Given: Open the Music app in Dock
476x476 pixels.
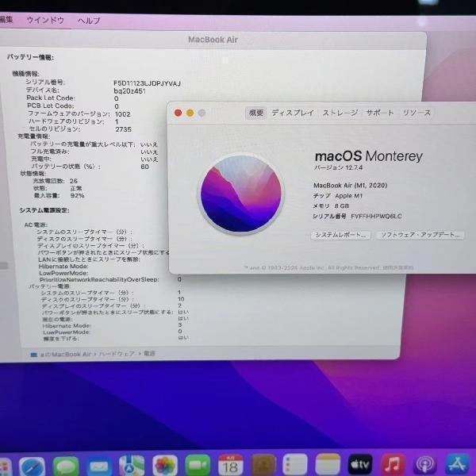Looking at the screenshot, I should (x=393, y=464).
